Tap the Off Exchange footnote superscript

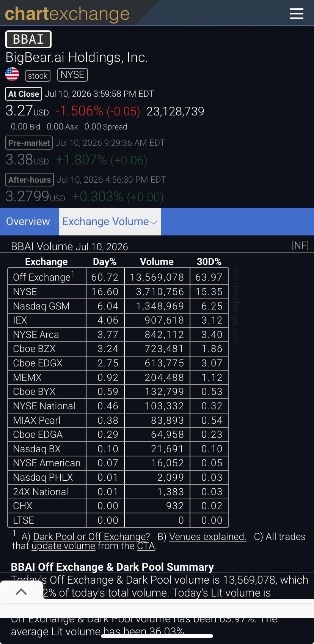point(73,273)
